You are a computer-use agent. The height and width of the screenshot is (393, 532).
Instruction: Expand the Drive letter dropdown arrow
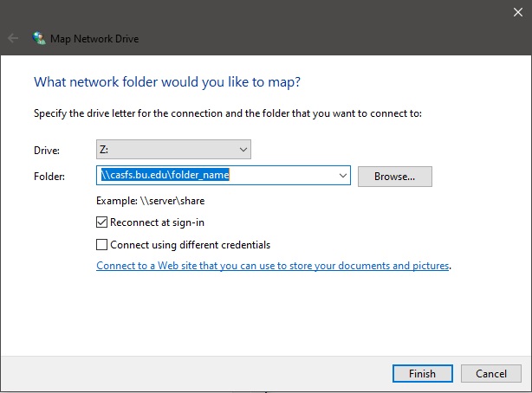(242, 150)
